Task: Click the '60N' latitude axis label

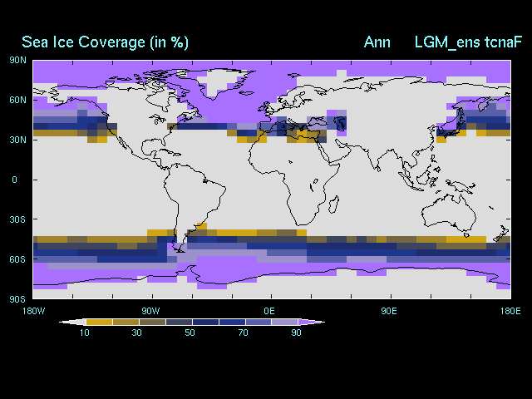Action: 17,100
